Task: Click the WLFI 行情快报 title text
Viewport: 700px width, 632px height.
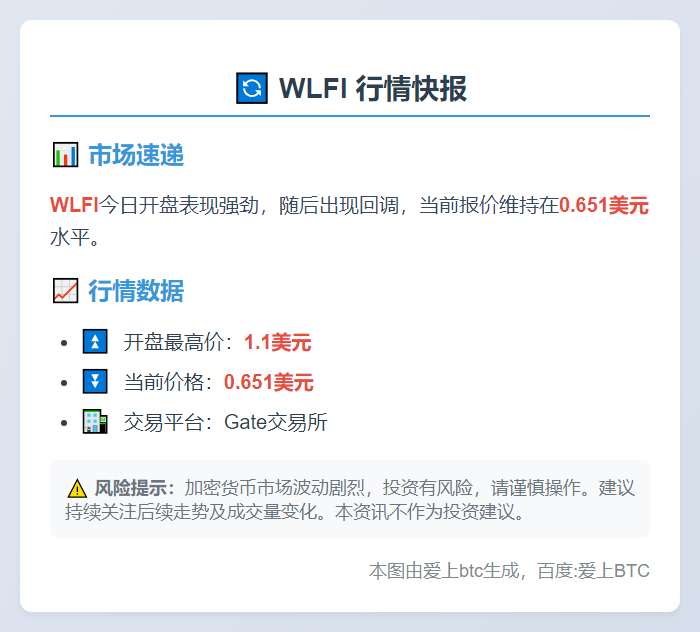Action: pos(373,89)
